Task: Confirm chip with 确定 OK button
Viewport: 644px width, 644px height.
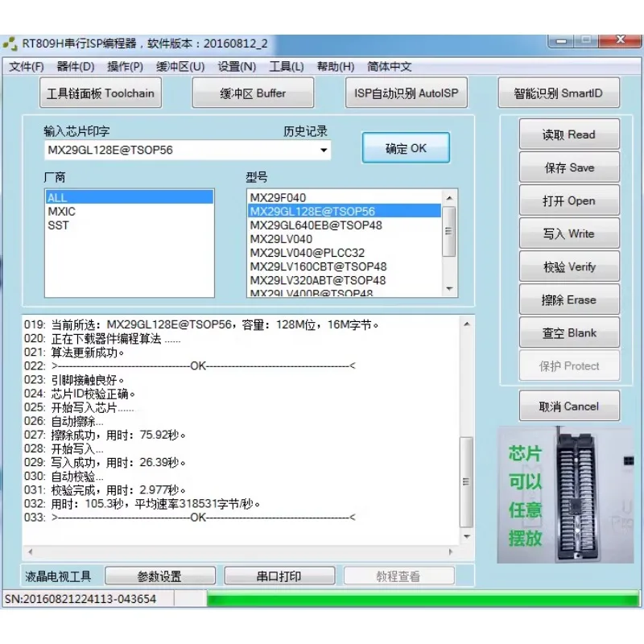Action: (x=406, y=148)
